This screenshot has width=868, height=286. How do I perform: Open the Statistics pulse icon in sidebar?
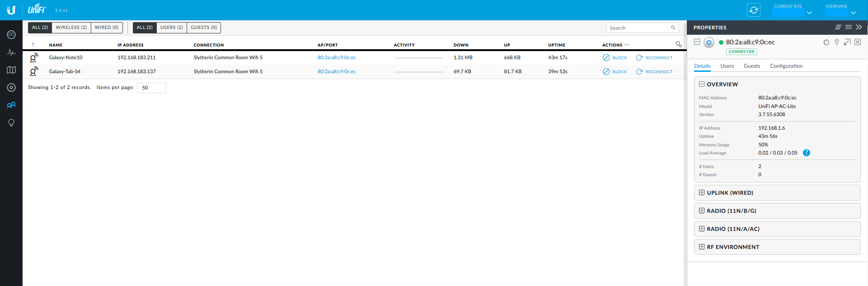11,52
